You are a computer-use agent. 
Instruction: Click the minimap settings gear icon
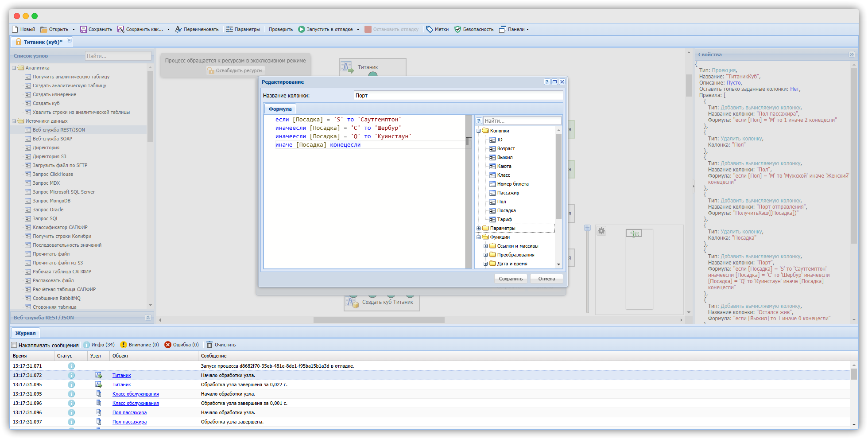tap(601, 231)
